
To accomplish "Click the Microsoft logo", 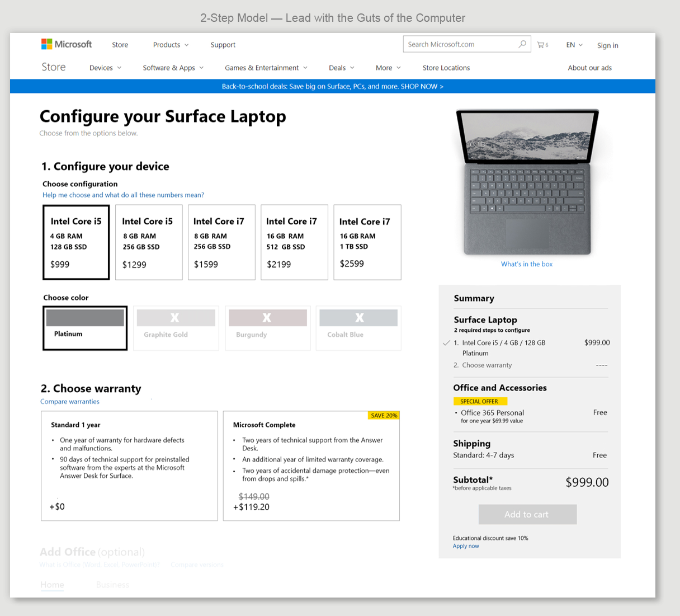I will pos(67,44).
